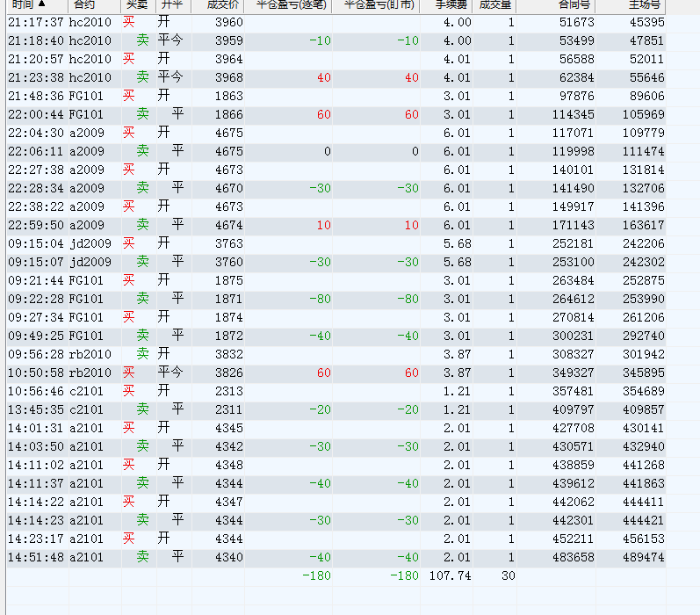
Task: Sort by the 合约 column header
Action: pos(84,4)
